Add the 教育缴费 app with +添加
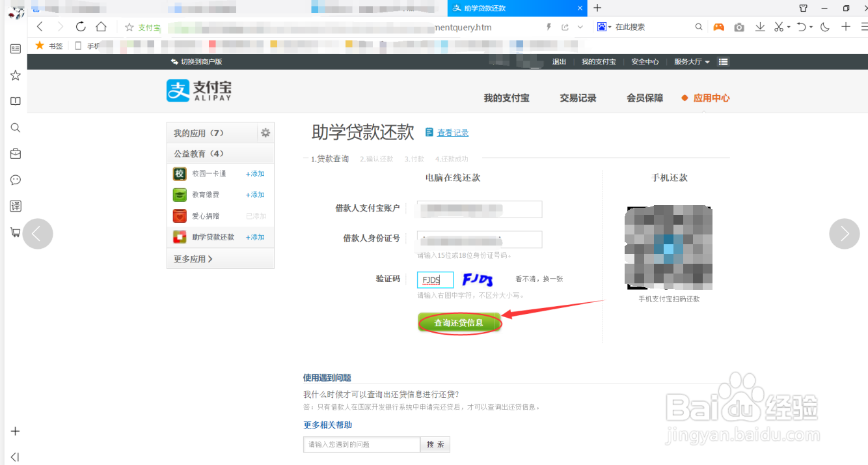This screenshot has width=868, height=465. (x=255, y=195)
